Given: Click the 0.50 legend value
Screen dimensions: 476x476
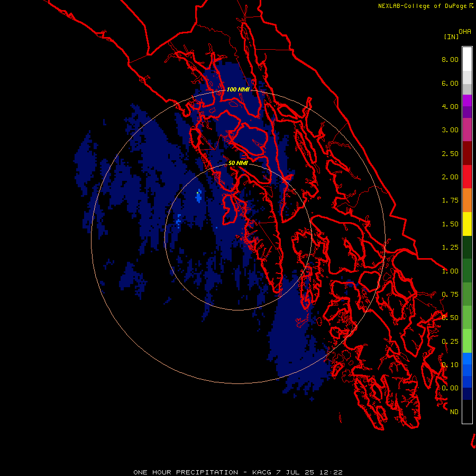Looking at the screenshot, I should [x=450, y=318].
